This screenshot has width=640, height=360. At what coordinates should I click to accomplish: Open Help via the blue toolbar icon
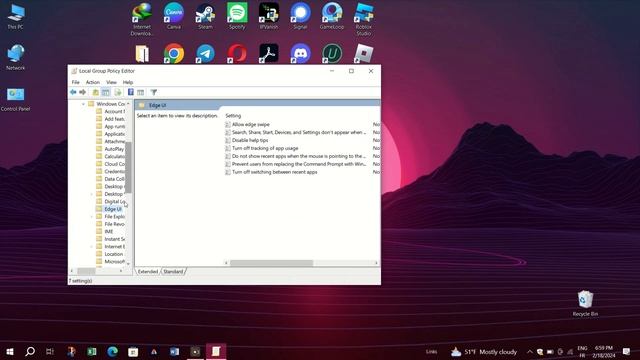click(131, 92)
